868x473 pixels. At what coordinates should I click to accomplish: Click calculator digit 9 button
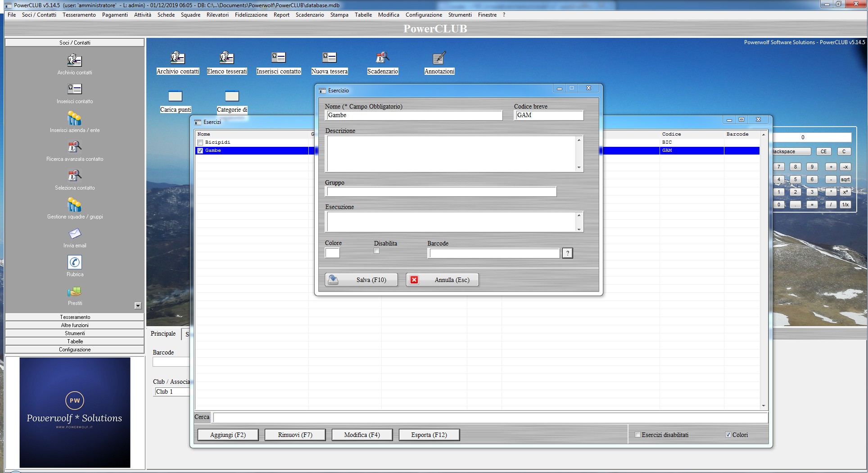[812, 167]
